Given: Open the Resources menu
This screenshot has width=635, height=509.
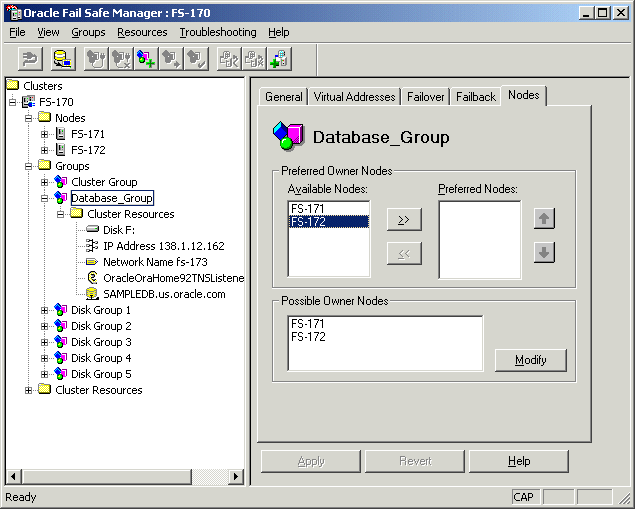Looking at the screenshot, I should click(142, 32).
